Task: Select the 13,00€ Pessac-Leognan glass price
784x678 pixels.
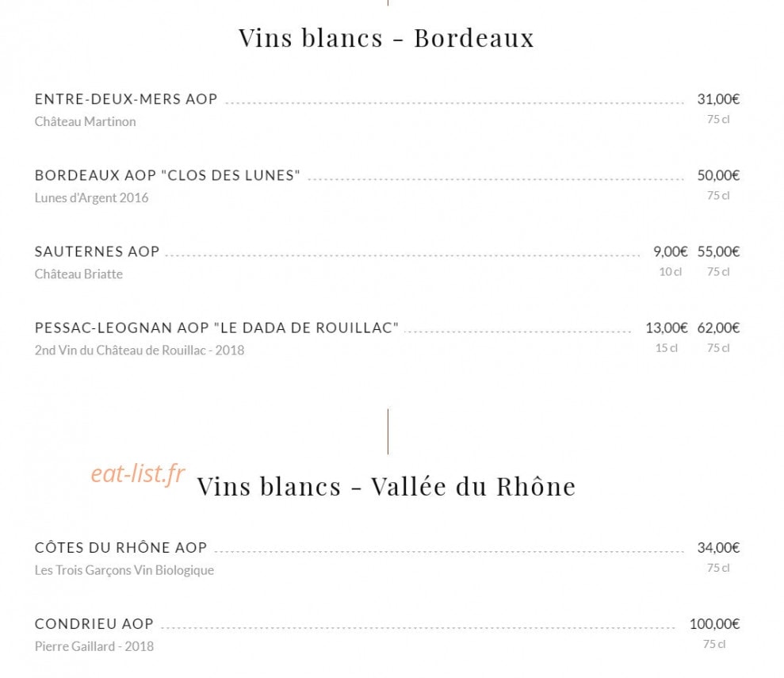Action: (666, 328)
